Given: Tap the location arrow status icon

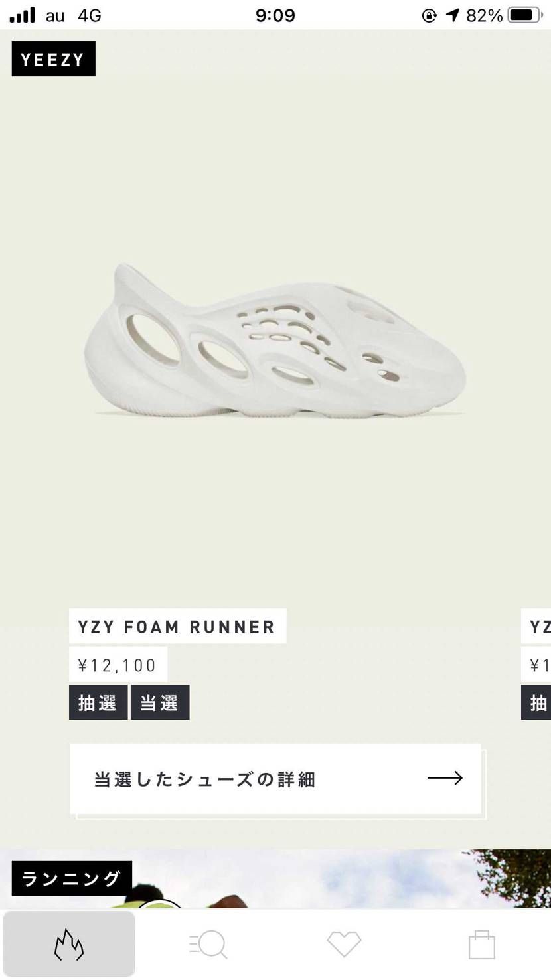Looking at the screenshot, I should click(453, 15).
